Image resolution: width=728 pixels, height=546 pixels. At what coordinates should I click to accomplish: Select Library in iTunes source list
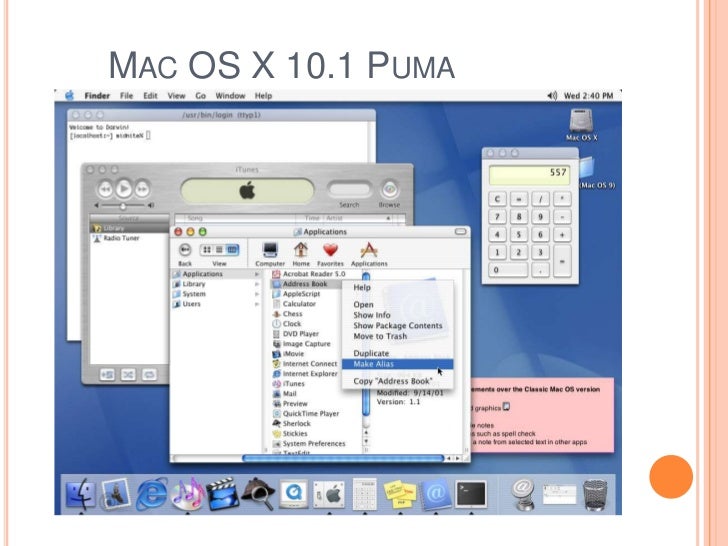click(129, 228)
